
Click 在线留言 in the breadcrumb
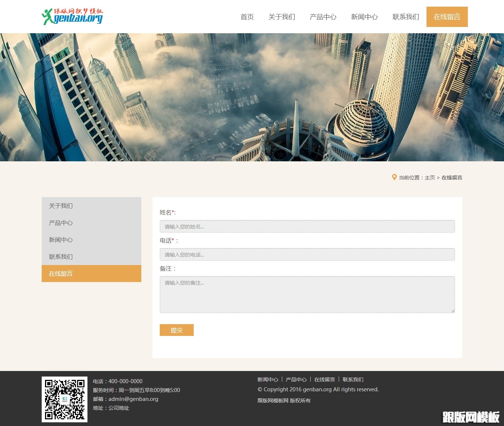[x=452, y=178]
